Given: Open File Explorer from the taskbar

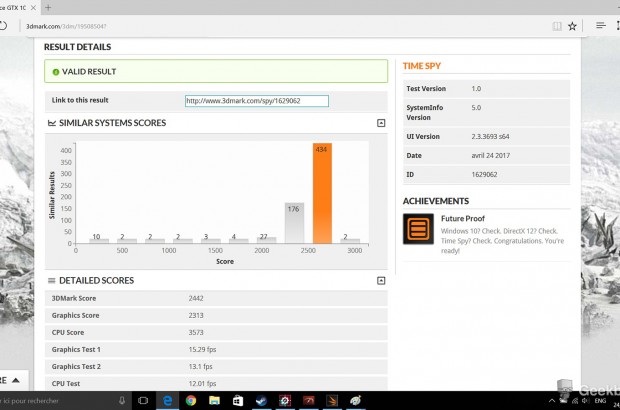Looking at the screenshot, I should pyautogui.click(x=214, y=400).
